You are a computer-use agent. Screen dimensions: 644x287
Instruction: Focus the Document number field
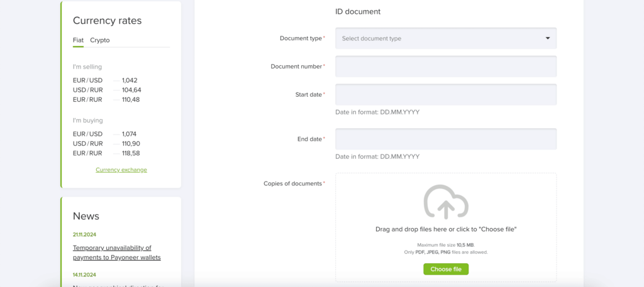click(x=446, y=67)
